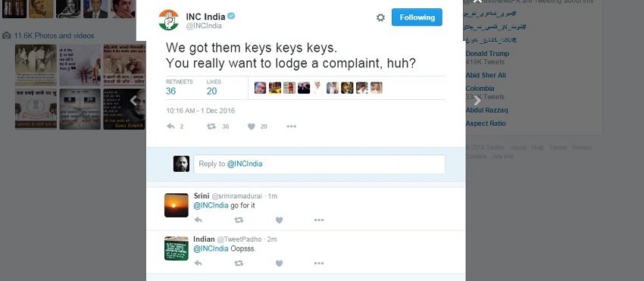Click the Reply to @INCIndia text field
Screen dimensions: 644x281
coord(319,164)
